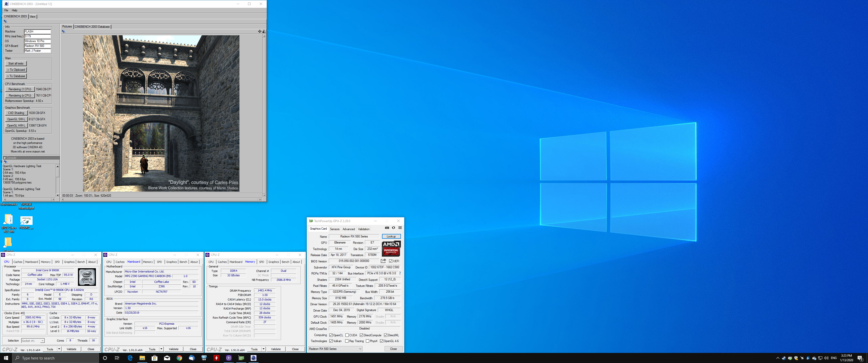Open SPD tab in CPU-Z Memory window
868x363 pixels.
click(261, 262)
